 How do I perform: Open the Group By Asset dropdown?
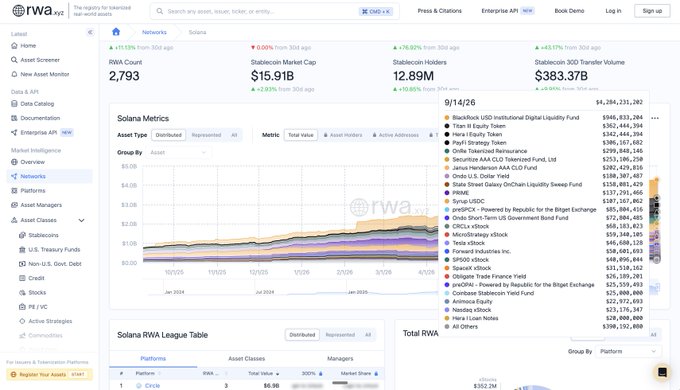point(178,153)
